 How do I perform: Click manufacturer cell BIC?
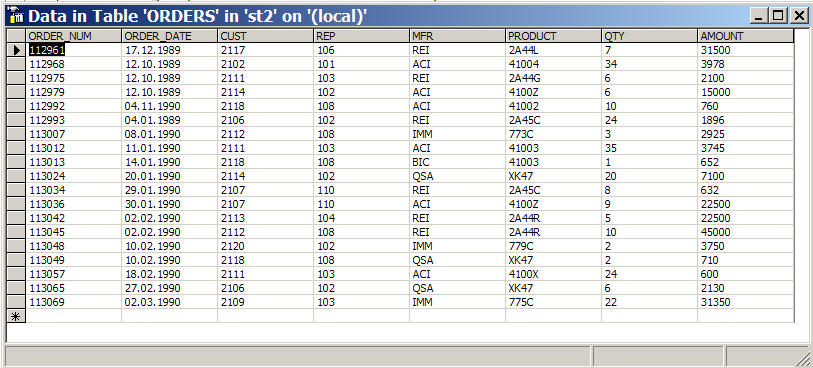[457, 162]
